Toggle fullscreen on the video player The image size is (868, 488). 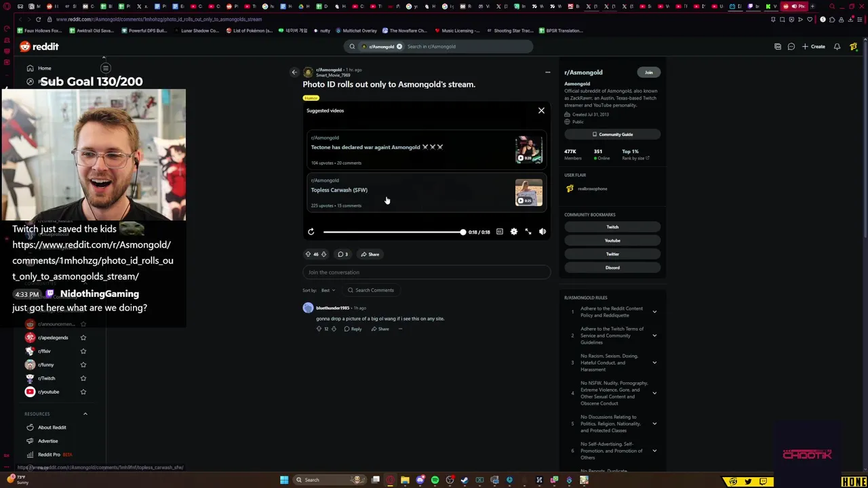pyautogui.click(x=528, y=232)
